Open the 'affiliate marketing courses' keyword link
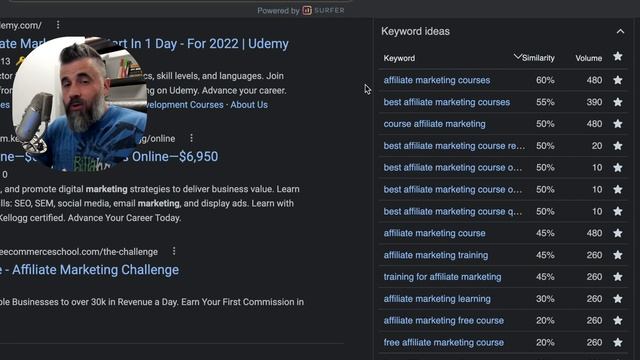Screen dimensions: 640x360 (437, 80)
